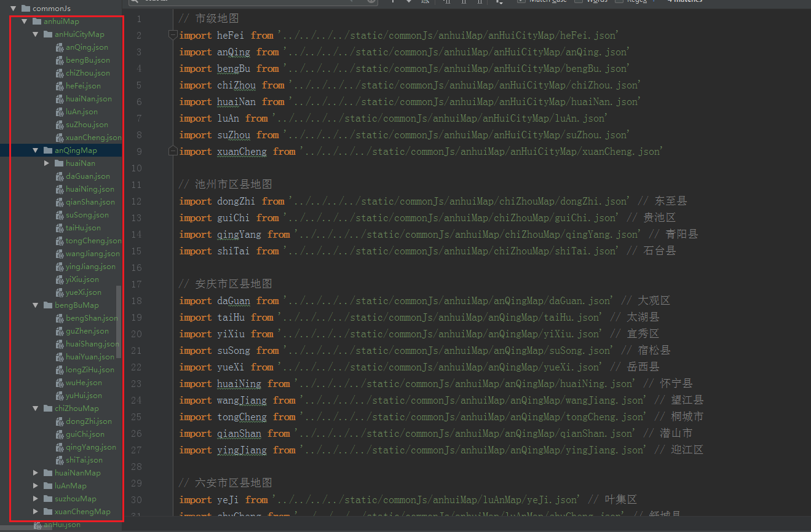Click the xuanCheng.json file icon
811x532 pixels.
[x=60, y=138]
